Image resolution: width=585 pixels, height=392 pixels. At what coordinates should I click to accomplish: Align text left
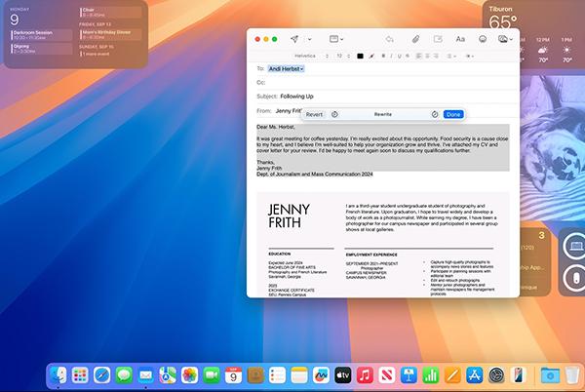pyautogui.click(x=419, y=56)
